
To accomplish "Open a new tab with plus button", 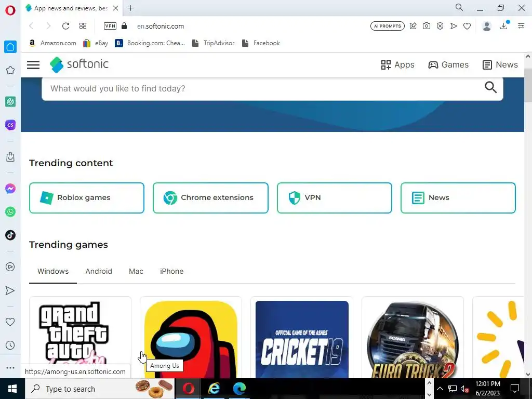I will click(x=130, y=8).
